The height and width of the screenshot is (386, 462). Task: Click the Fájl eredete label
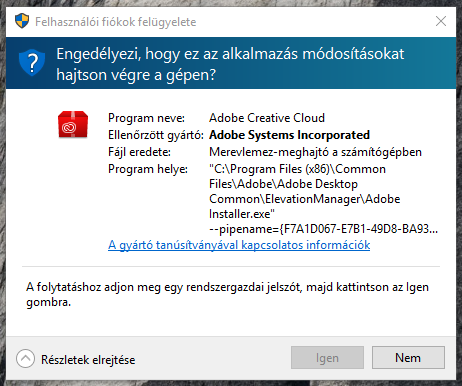[x=139, y=152]
